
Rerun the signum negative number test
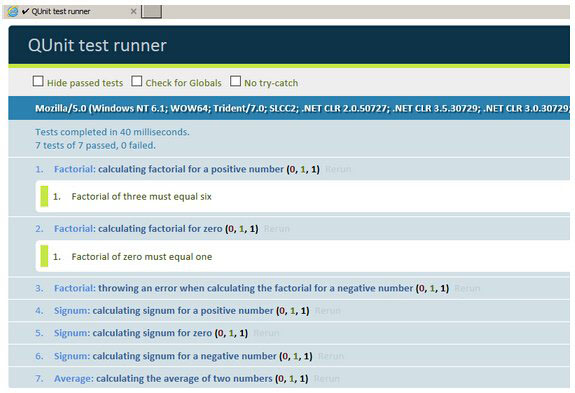point(331,356)
